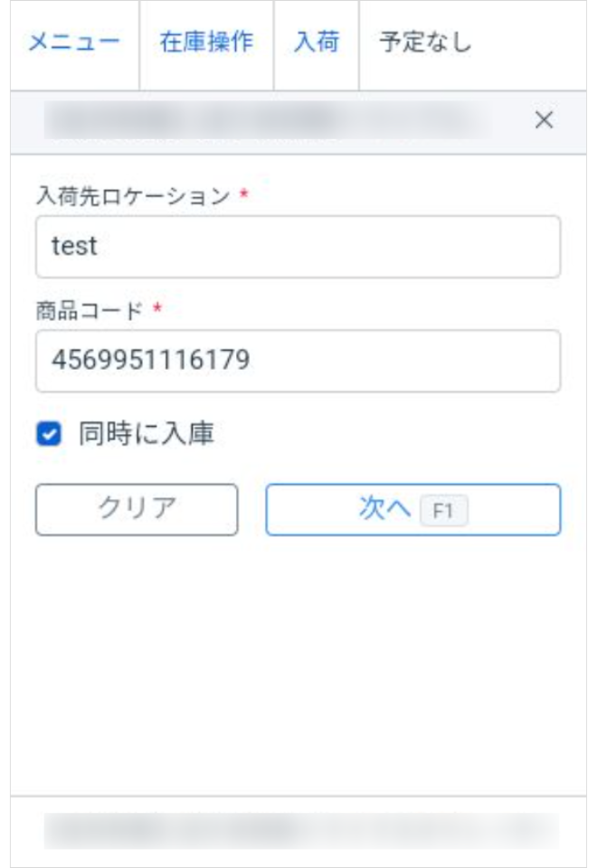This screenshot has height=868, width=597.
Task: Go back to メニュー breadcrumb link
Action: coord(74,42)
